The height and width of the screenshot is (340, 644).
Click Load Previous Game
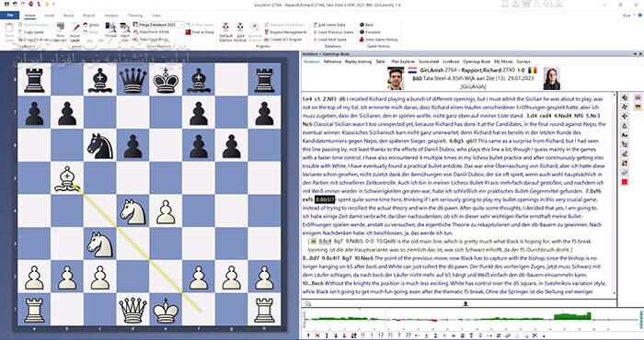[333, 32]
